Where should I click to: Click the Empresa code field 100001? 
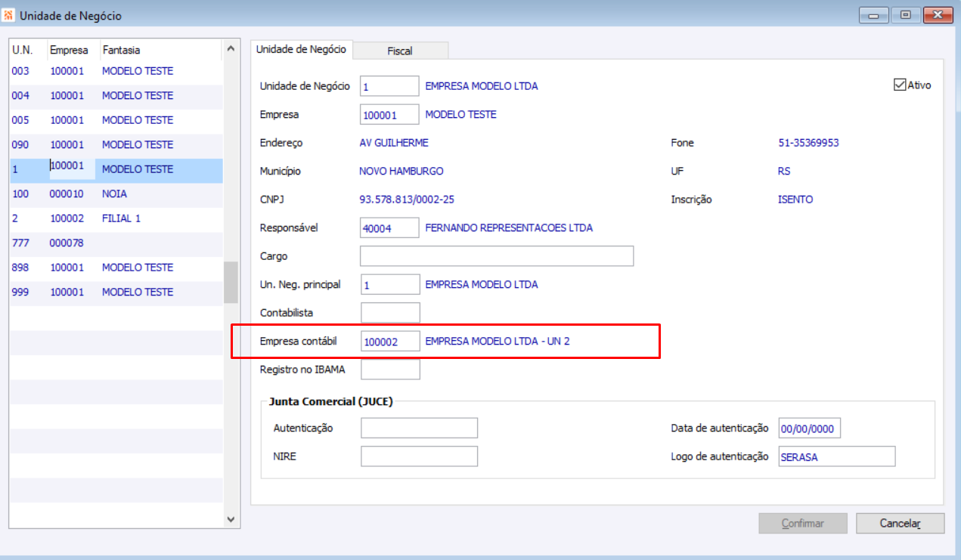(x=389, y=115)
